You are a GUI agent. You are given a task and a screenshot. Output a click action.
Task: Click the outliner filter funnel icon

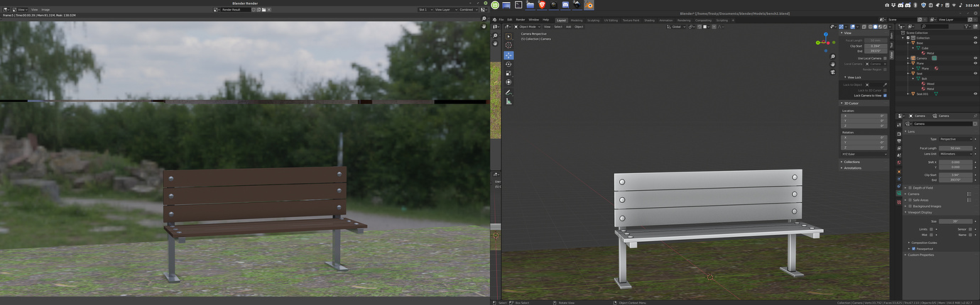click(x=965, y=27)
